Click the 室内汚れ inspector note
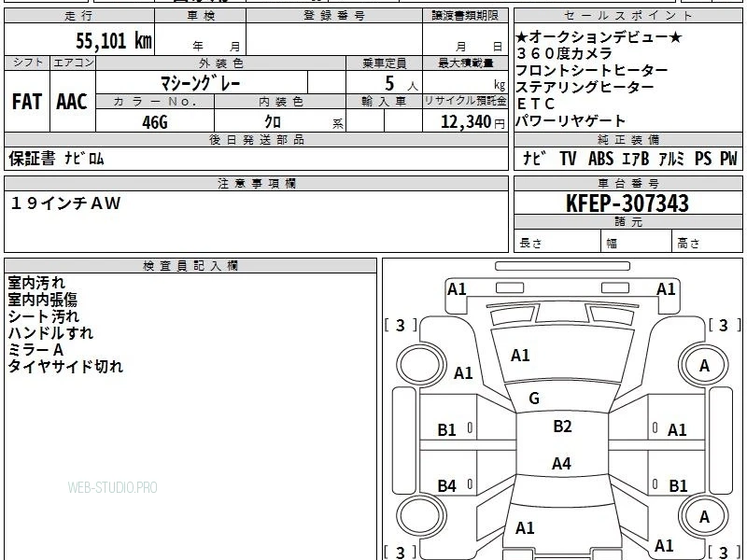747x560 pixels. [x=36, y=283]
